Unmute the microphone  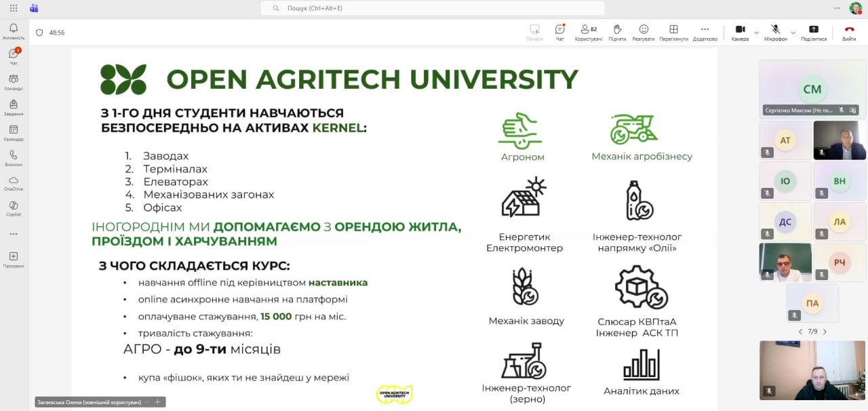point(775,32)
